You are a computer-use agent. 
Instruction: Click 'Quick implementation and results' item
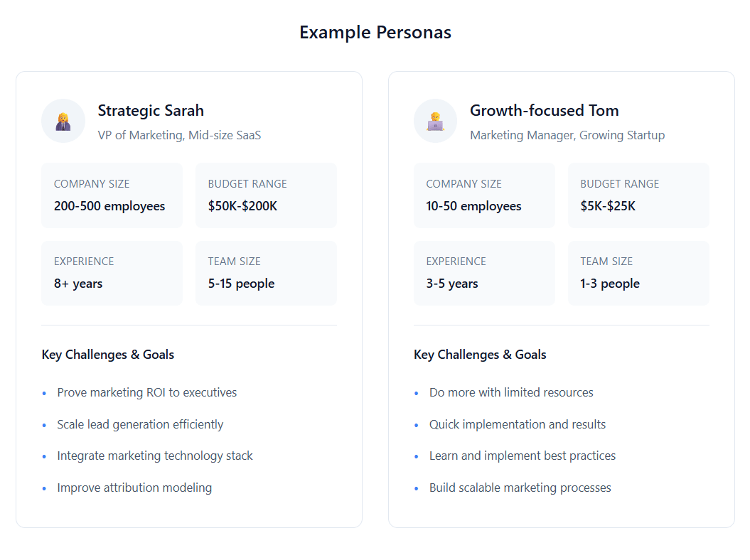coord(518,425)
